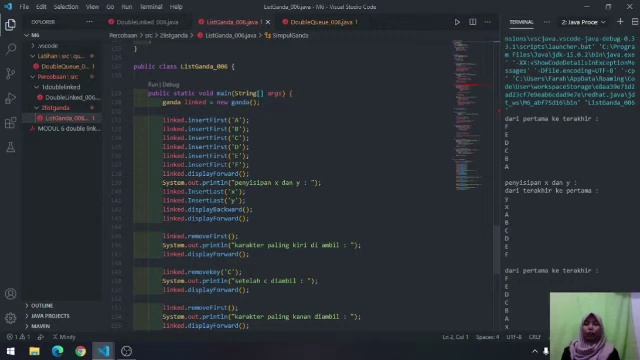Expand the OUTLINE section
This screenshot has width=640, height=360.
[62, 306]
